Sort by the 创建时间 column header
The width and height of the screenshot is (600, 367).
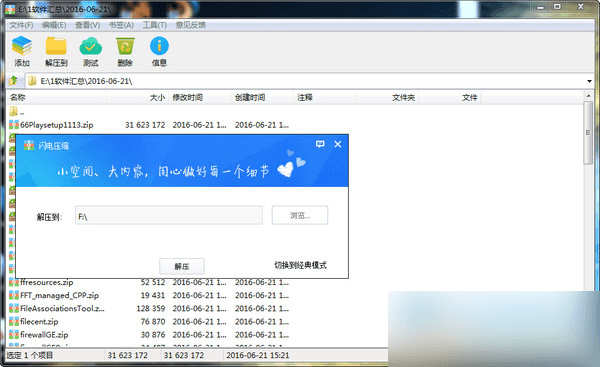pos(250,98)
